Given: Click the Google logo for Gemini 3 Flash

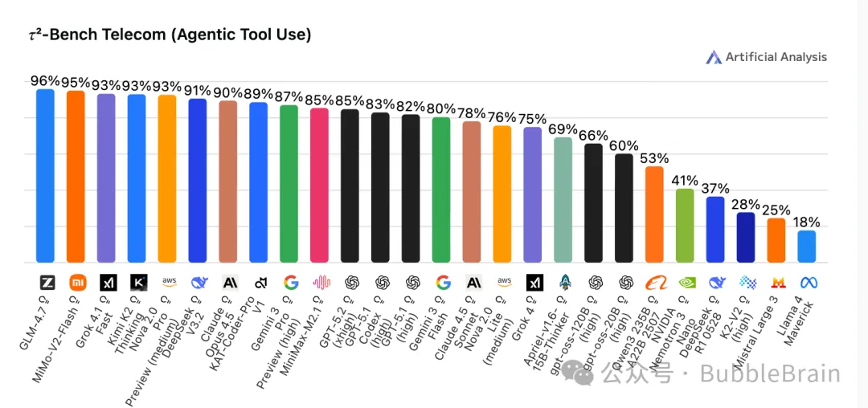Looking at the screenshot, I should click(x=443, y=282).
